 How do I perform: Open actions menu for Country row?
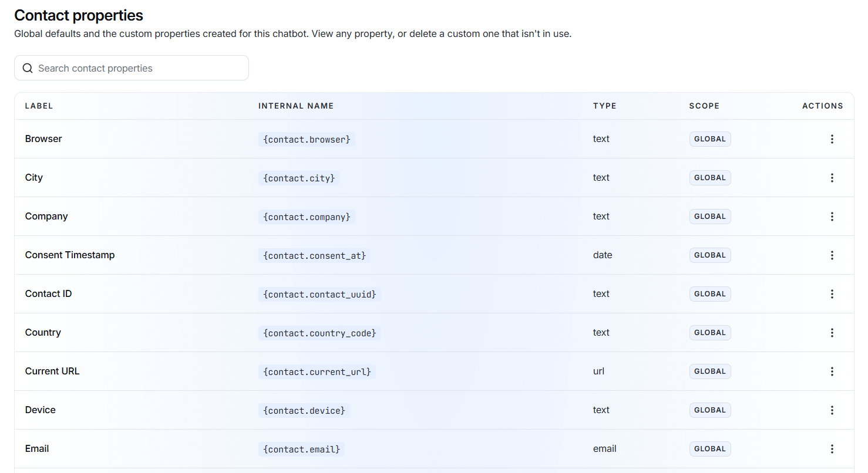832,333
